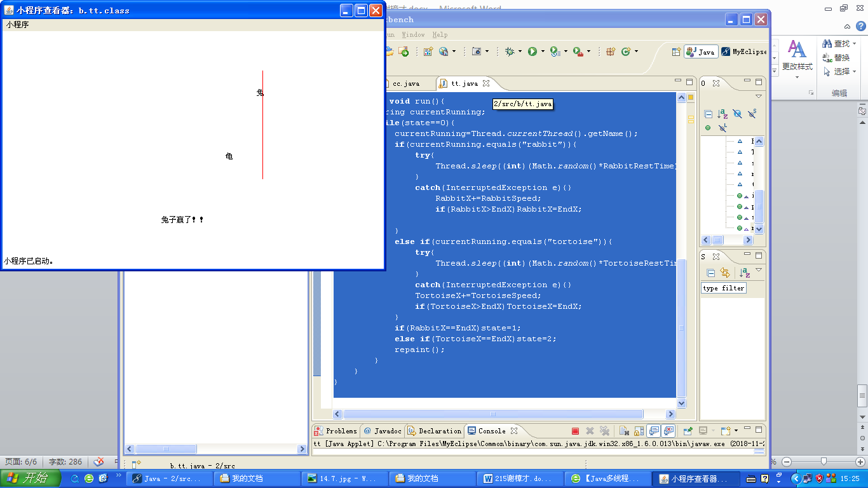Click the red Terminate button in Console
This screenshot has width=868, height=488.
(575, 431)
